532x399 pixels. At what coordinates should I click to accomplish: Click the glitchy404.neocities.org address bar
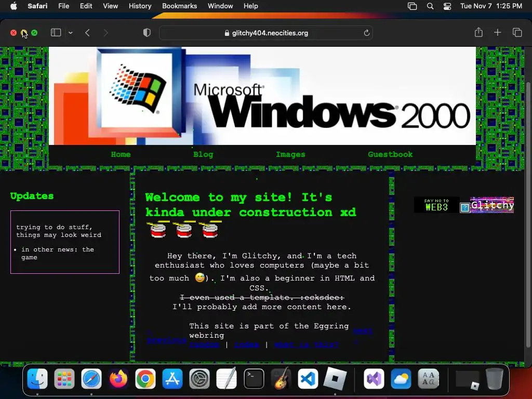point(266,33)
